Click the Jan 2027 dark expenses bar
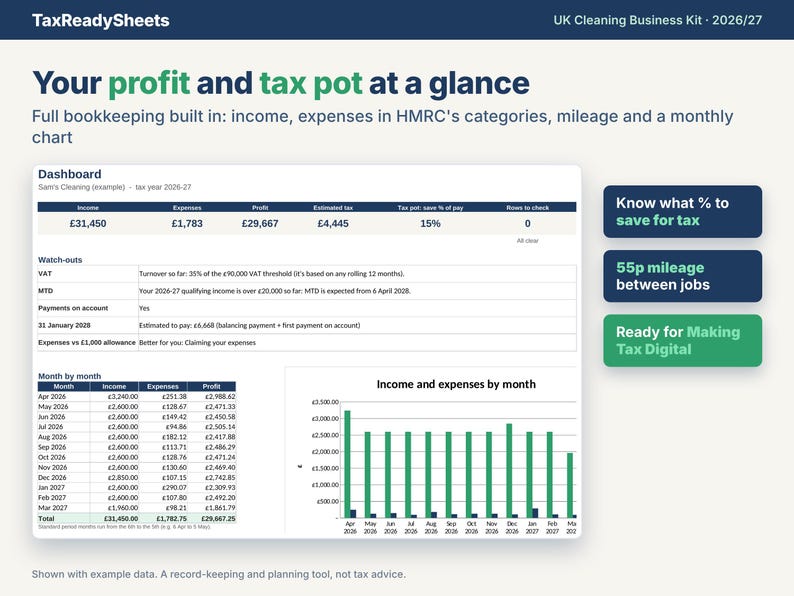The image size is (794, 596). tap(535, 513)
